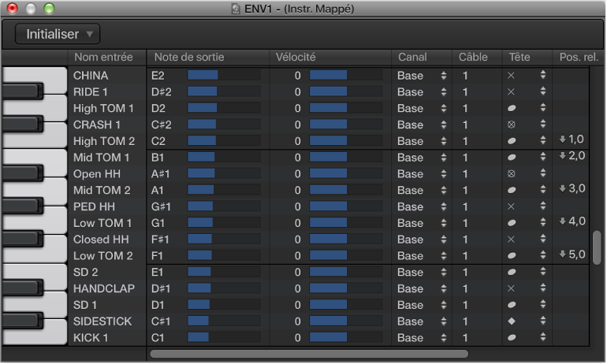Click the circled-cross notehead icon for CRASH 1
The height and width of the screenshot is (364, 607).
512,124
